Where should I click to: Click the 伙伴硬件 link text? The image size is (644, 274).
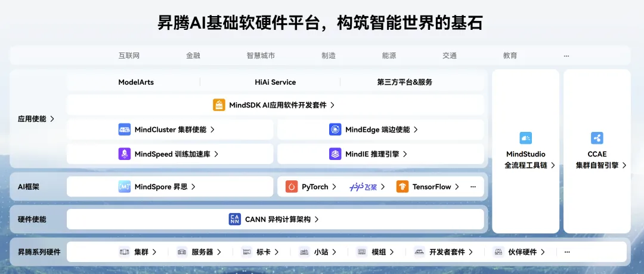point(522,252)
